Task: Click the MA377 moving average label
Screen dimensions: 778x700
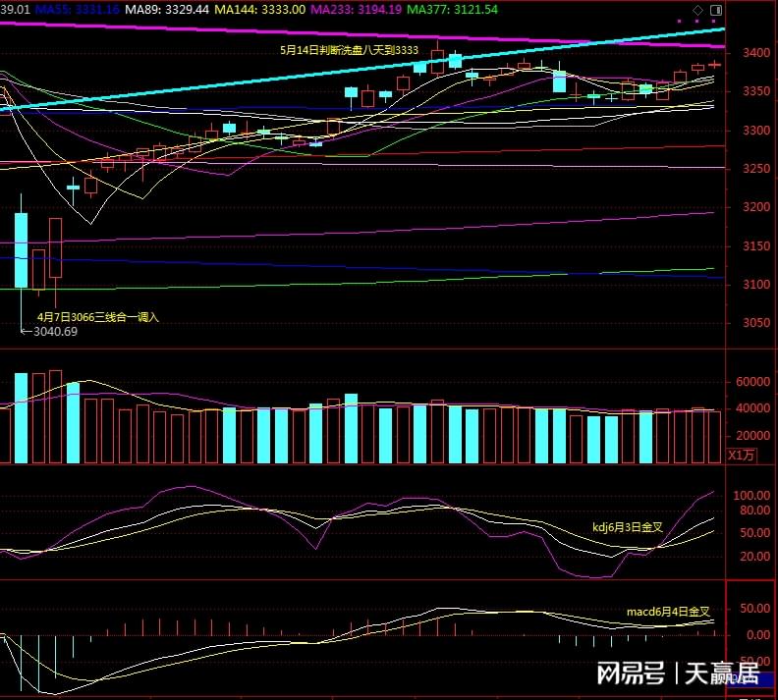Action: tap(452, 10)
